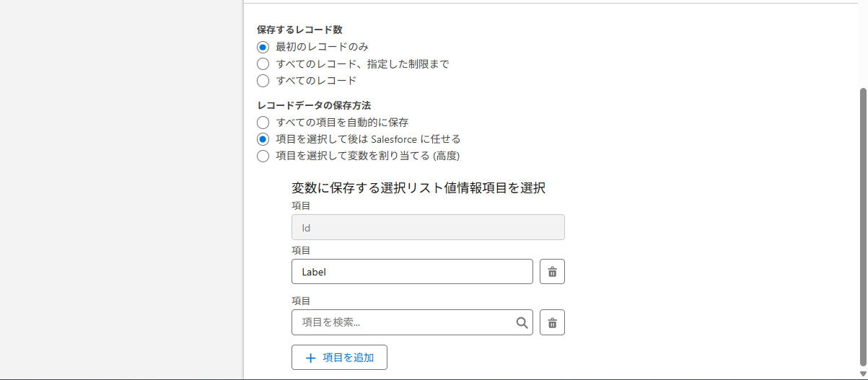Click the disabled Id field
Viewport: 868px width, 380px height.
point(427,227)
